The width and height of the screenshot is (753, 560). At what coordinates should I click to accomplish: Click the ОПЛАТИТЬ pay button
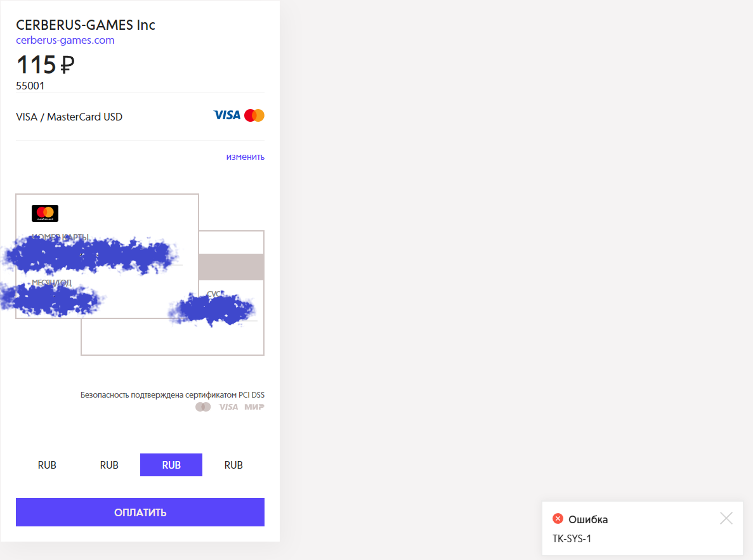[x=140, y=512]
